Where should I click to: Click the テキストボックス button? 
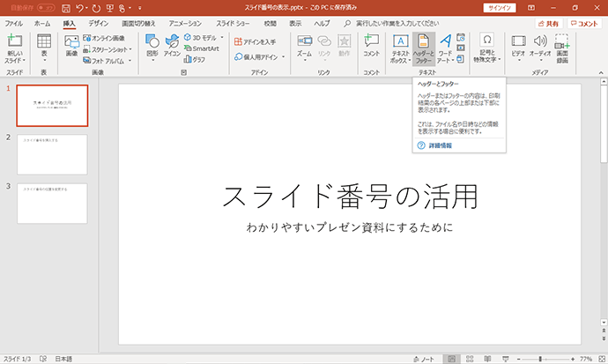(400, 48)
